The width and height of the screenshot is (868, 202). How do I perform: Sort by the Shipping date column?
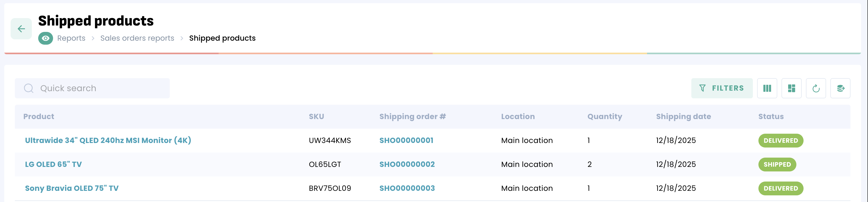683,116
